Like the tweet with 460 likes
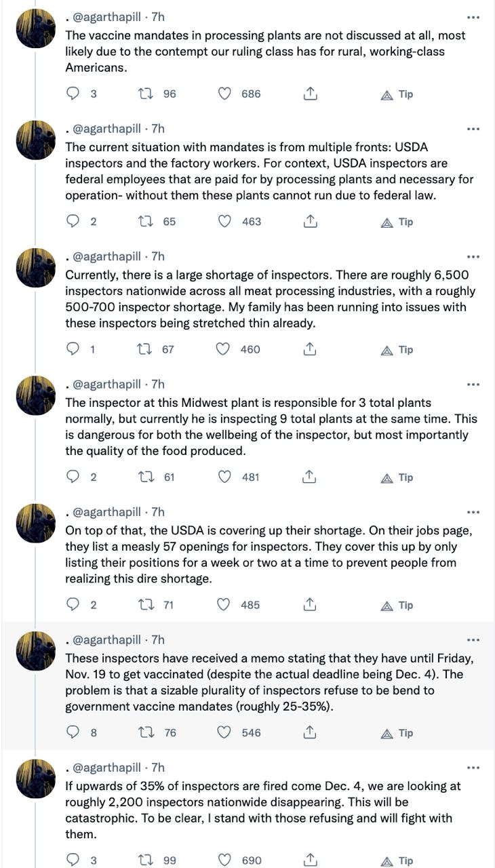 [x=223, y=349]
